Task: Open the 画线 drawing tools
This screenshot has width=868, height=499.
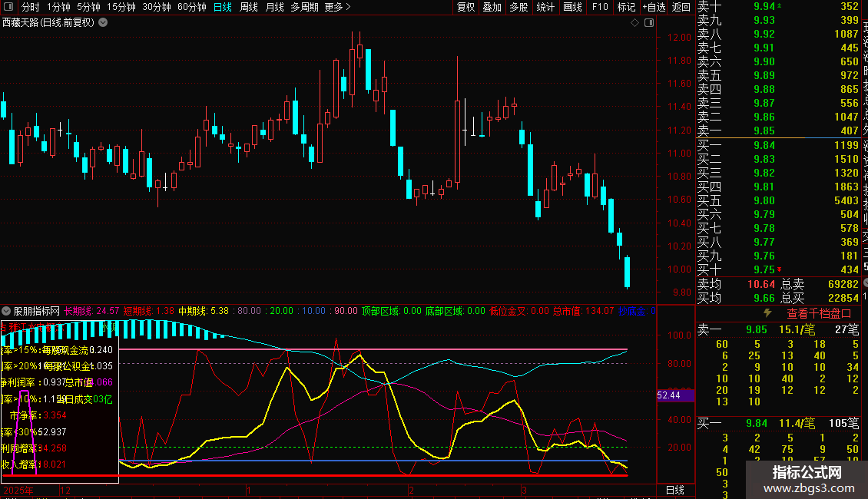Action: coord(572,7)
